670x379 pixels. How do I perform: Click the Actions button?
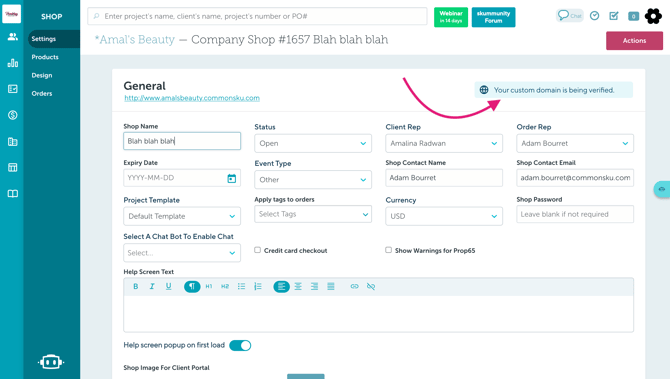[634, 41]
